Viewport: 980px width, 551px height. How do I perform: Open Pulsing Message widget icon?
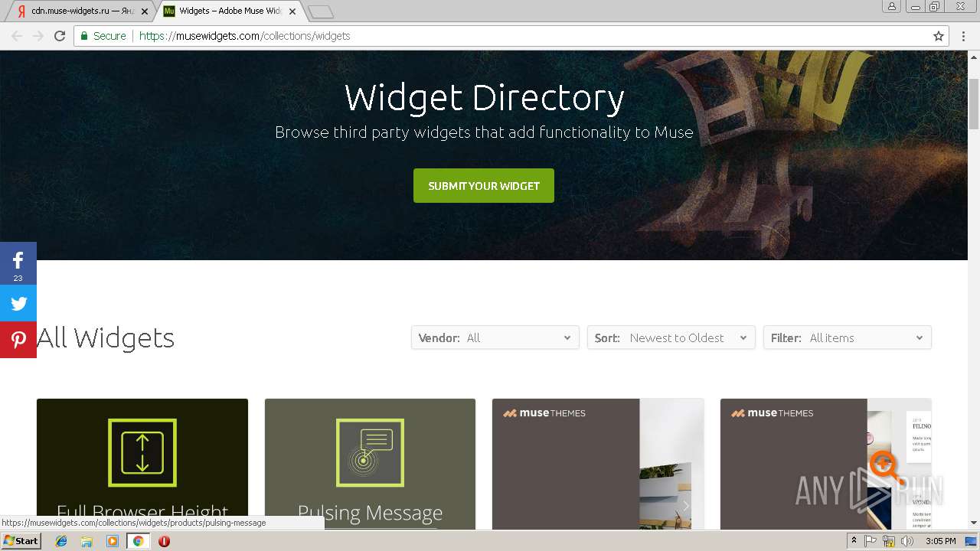370,452
